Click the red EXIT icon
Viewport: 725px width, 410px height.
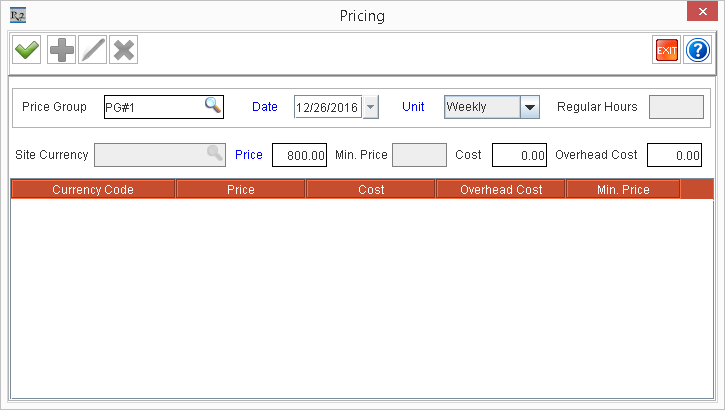tap(666, 50)
